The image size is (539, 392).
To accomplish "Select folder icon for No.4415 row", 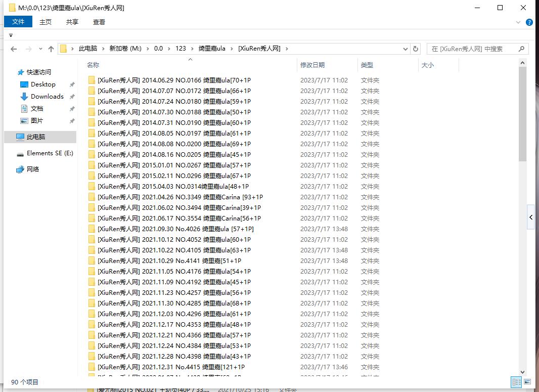I will coord(92,367).
